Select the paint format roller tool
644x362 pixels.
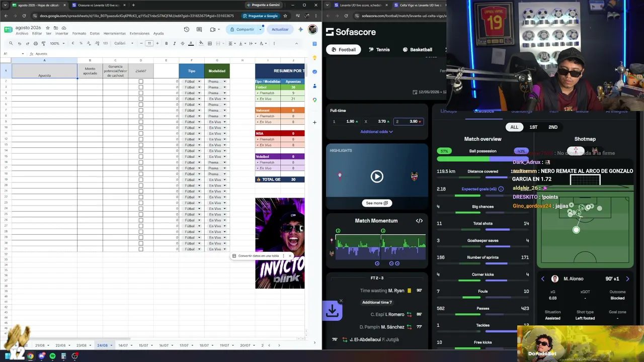pos(43,43)
